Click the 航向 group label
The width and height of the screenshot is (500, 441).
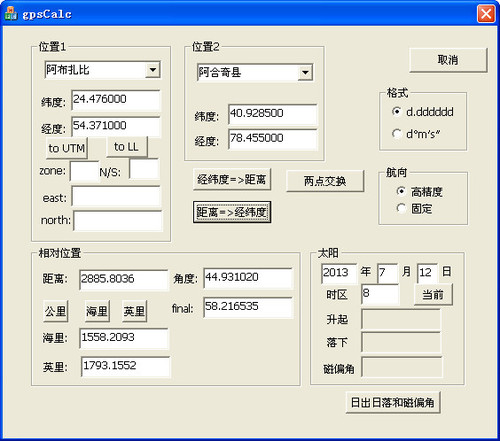pos(396,172)
